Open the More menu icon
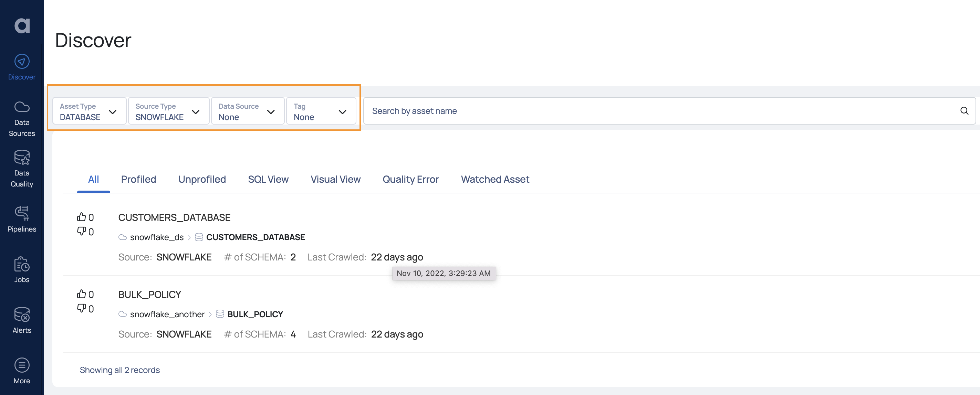 (22, 365)
